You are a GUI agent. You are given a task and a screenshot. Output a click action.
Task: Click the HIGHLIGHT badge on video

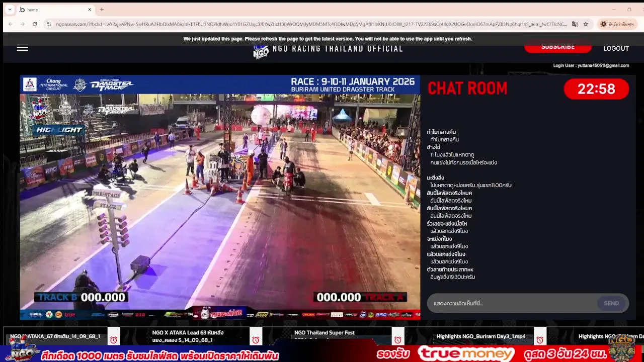click(59, 130)
